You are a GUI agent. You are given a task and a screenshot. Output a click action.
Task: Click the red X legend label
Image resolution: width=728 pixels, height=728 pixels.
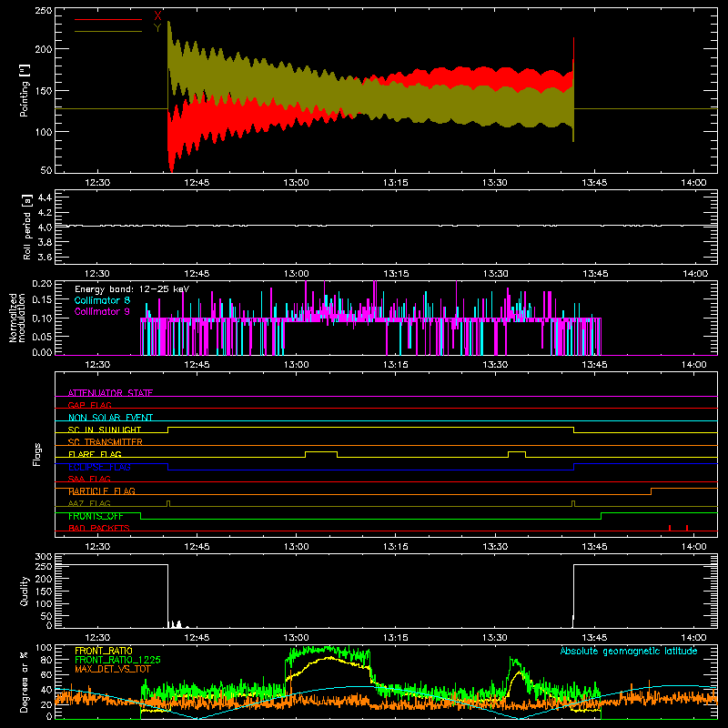157,16
